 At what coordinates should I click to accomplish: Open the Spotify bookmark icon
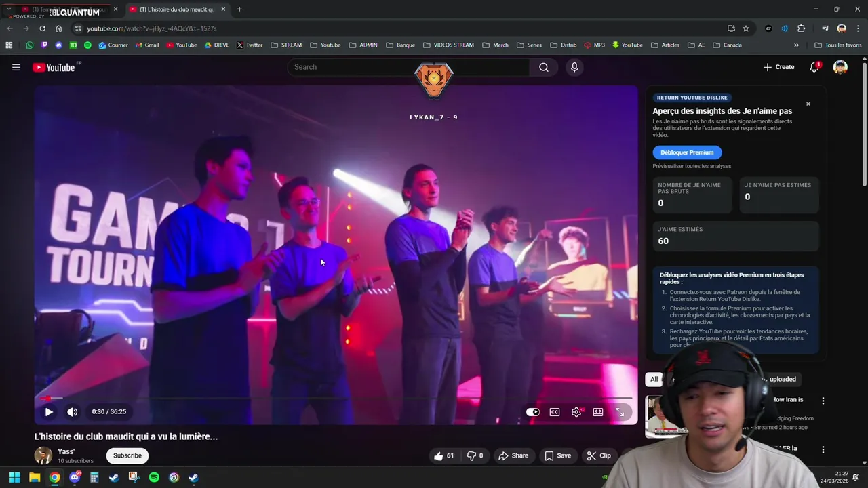[x=87, y=45]
